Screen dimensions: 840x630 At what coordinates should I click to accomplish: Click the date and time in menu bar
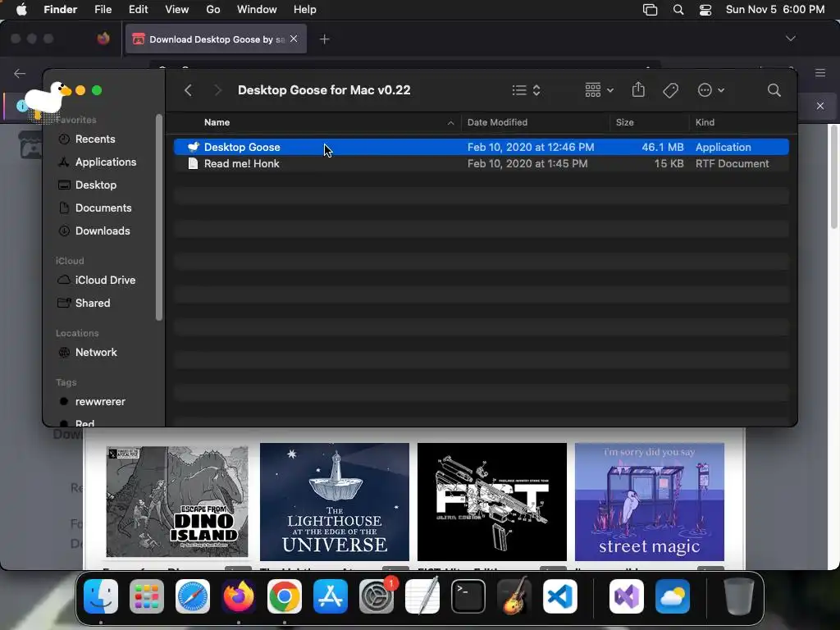775,10
